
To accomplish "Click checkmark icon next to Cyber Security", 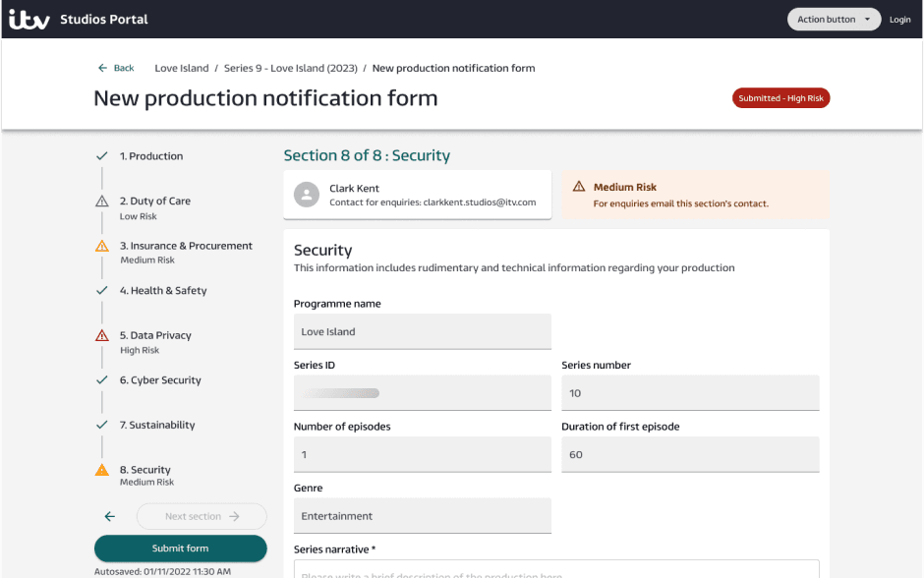I will pyautogui.click(x=102, y=380).
